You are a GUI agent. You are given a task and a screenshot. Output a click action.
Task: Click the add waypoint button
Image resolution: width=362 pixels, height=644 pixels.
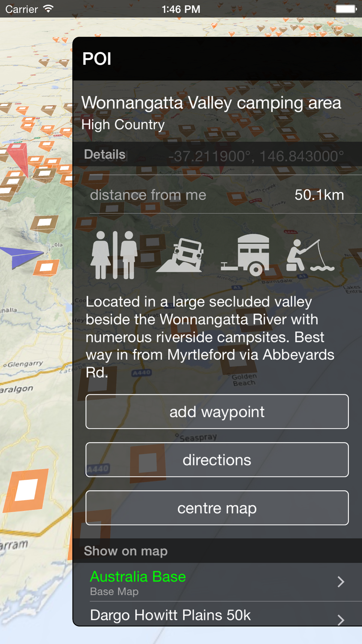[x=217, y=411]
